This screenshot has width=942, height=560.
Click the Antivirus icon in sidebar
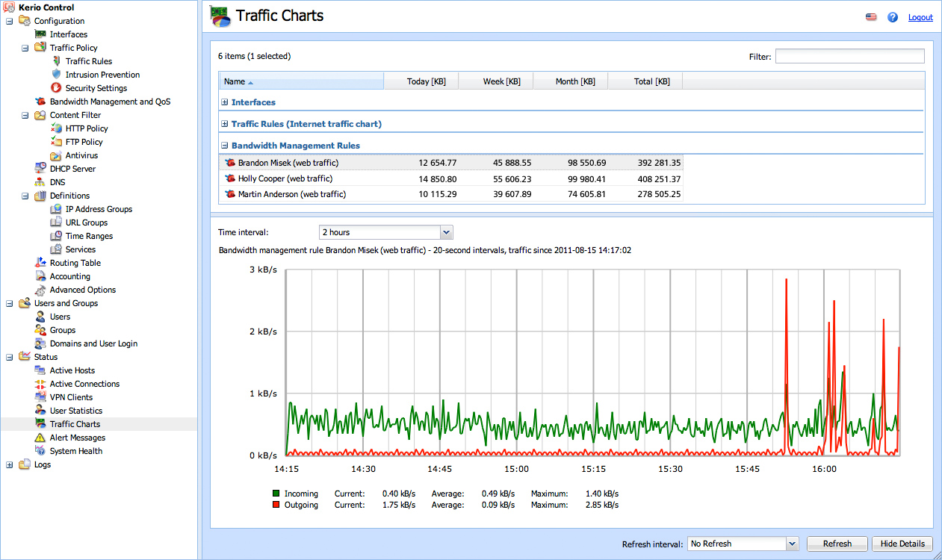coord(56,155)
